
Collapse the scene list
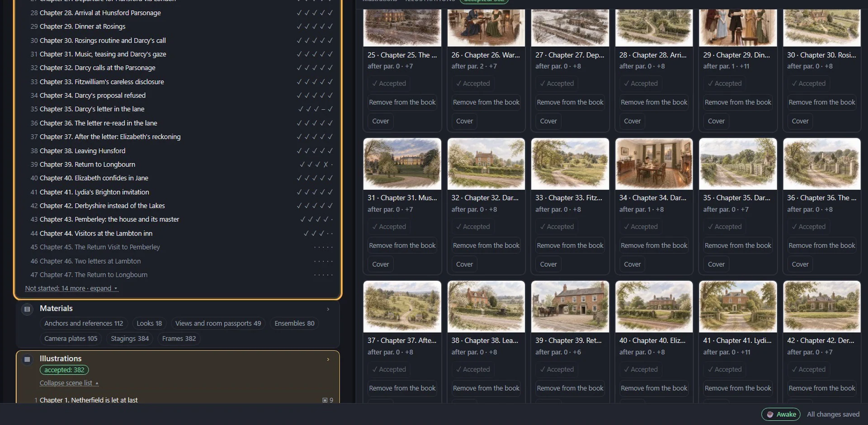(69, 383)
